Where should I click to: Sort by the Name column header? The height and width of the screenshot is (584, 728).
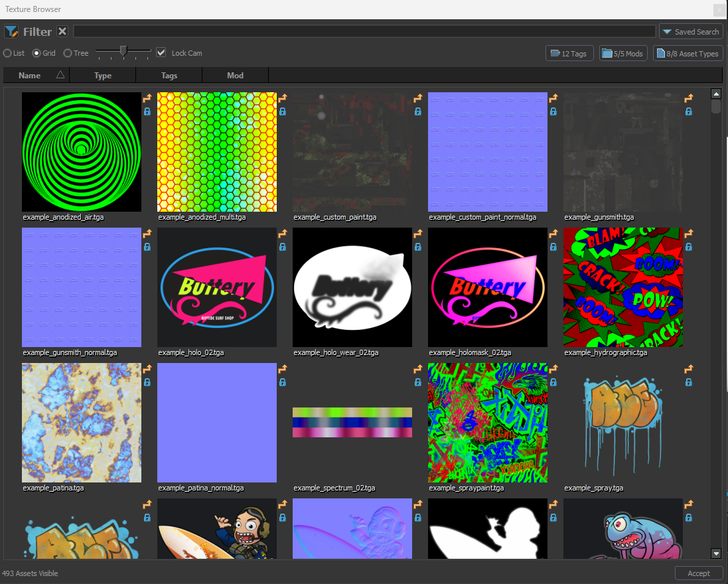(36, 75)
